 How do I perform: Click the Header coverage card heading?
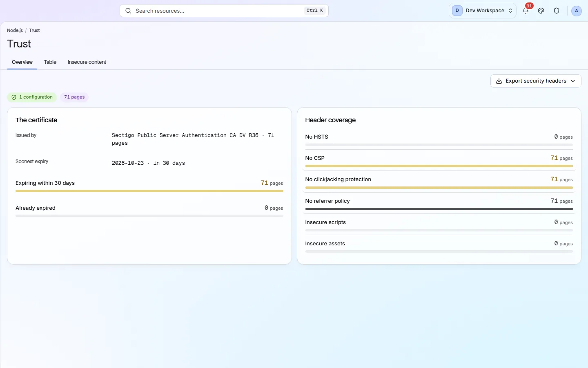pyautogui.click(x=330, y=120)
